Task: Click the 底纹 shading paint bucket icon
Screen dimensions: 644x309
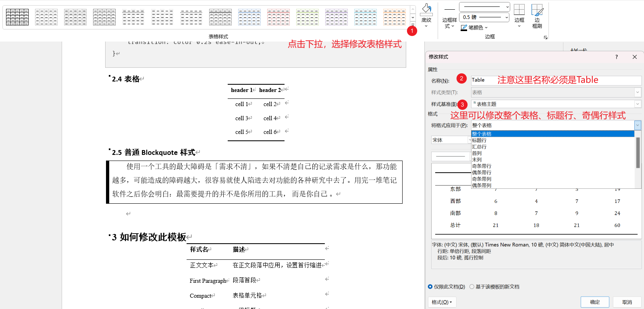Action: [x=426, y=9]
